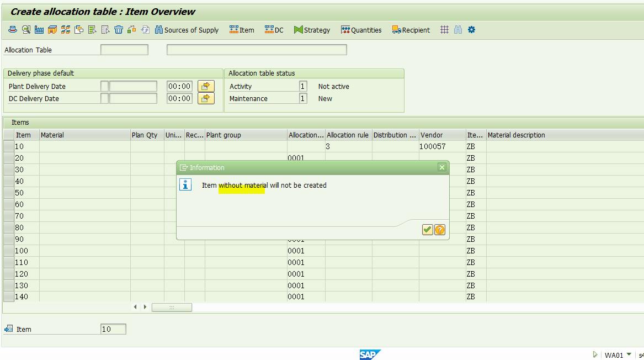The image size is (644, 360).
Task: Click vendor cell 100057 in item 10
Action: [x=443, y=146]
